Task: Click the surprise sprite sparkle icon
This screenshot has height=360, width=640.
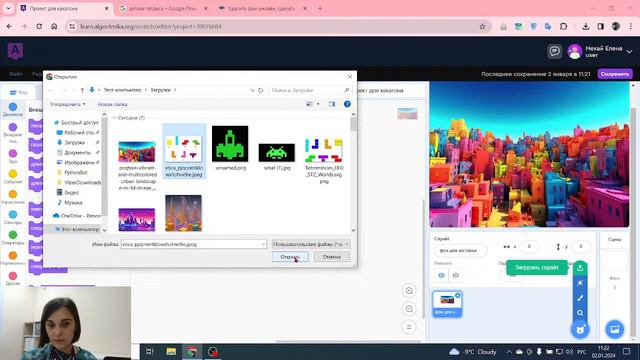Action: [x=580, y=283]
